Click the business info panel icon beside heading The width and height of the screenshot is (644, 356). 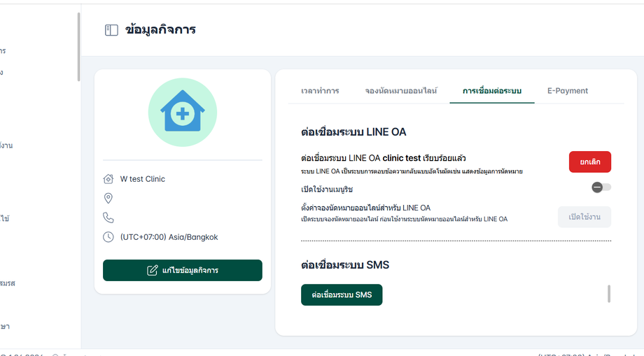[x=111, y=30]
